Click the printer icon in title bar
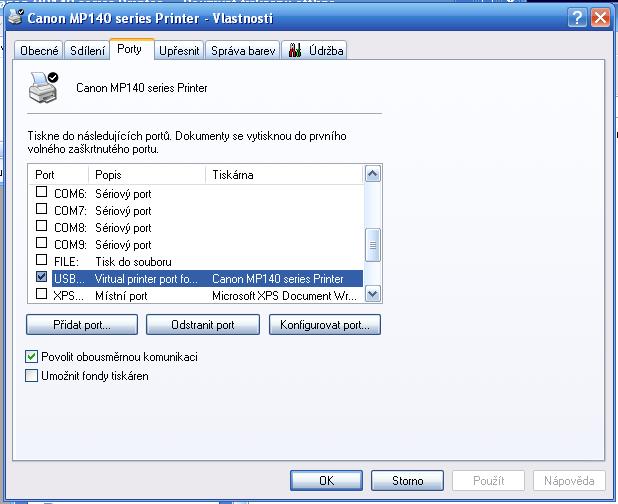The width and height of the screenshot is (618, 504). (16, 17)
